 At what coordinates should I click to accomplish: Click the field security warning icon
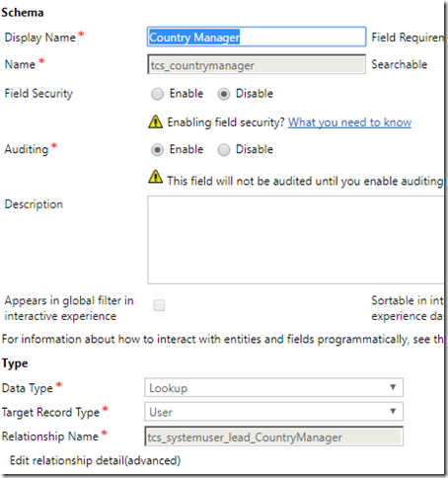pyautogui.click(x=155, y=121)
